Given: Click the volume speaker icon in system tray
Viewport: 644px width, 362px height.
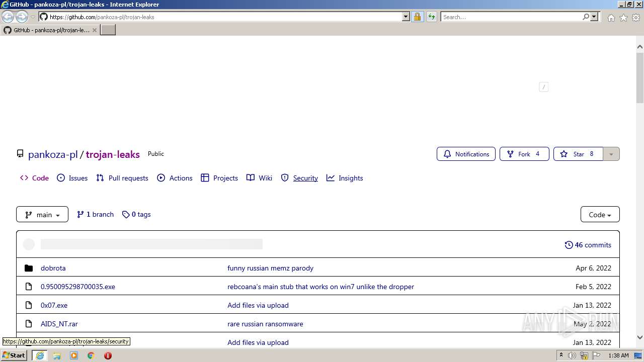Looking at the screenshot, I should point(572,355).
